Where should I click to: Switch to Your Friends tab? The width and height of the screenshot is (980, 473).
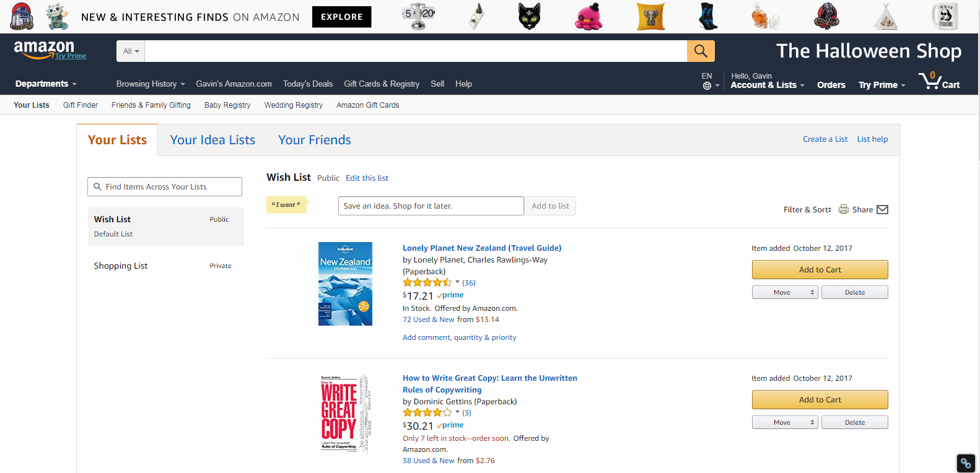coord(315,140)
